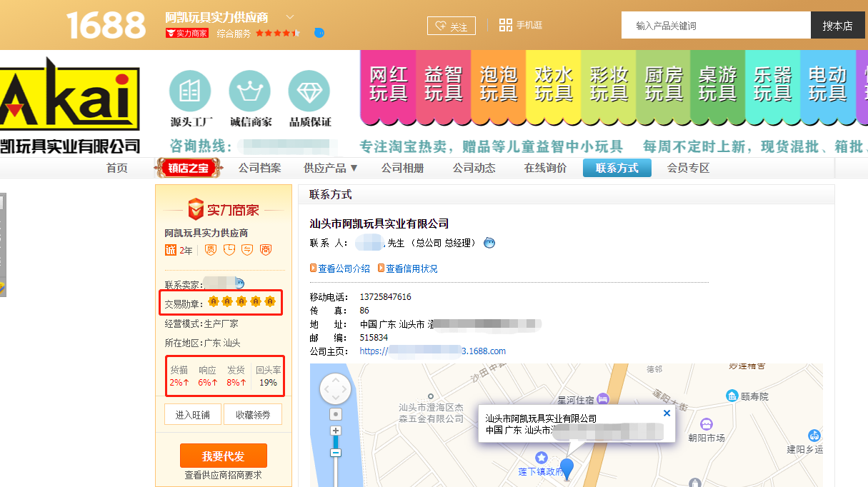Click the 1688 logo
Screen dimensions: 868x487
coord(106,25)
